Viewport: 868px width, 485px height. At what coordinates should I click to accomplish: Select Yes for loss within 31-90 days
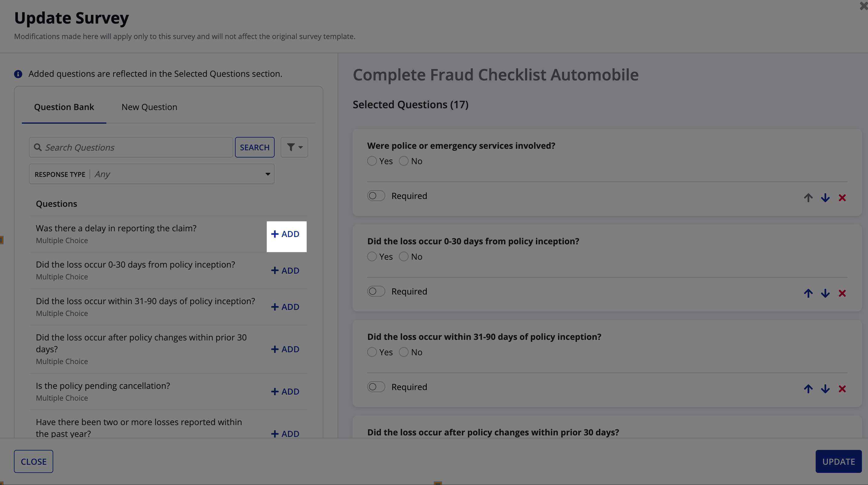(x=372, y=352)
